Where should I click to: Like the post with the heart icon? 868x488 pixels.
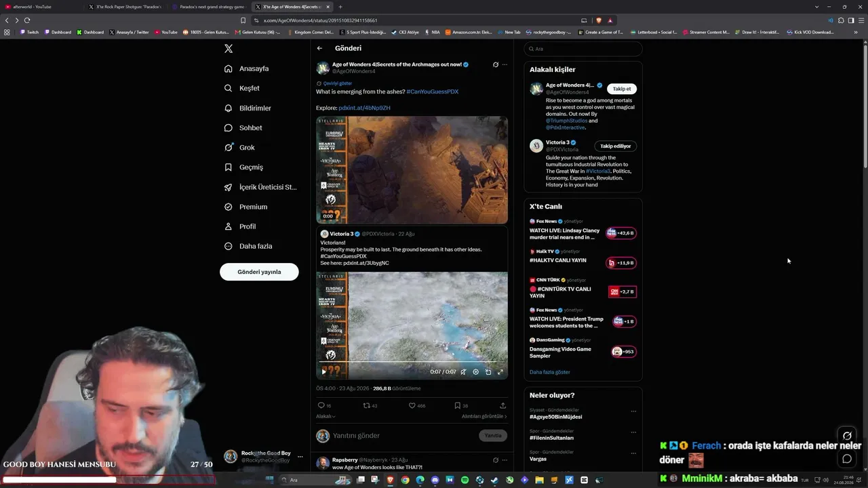pos(412,405)
